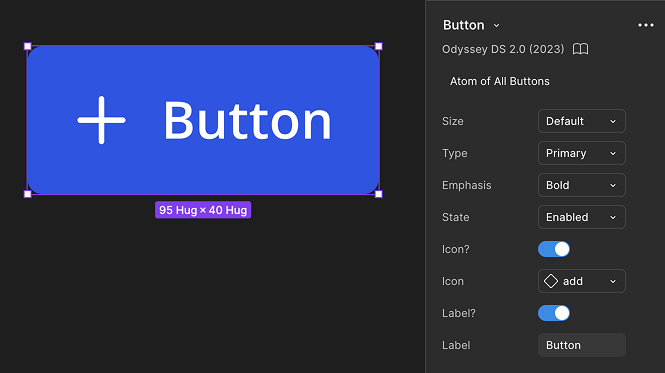This screenshot has width=665, height=373.
Task: Select the blue Button component on canvas
Action: point(203,120)
